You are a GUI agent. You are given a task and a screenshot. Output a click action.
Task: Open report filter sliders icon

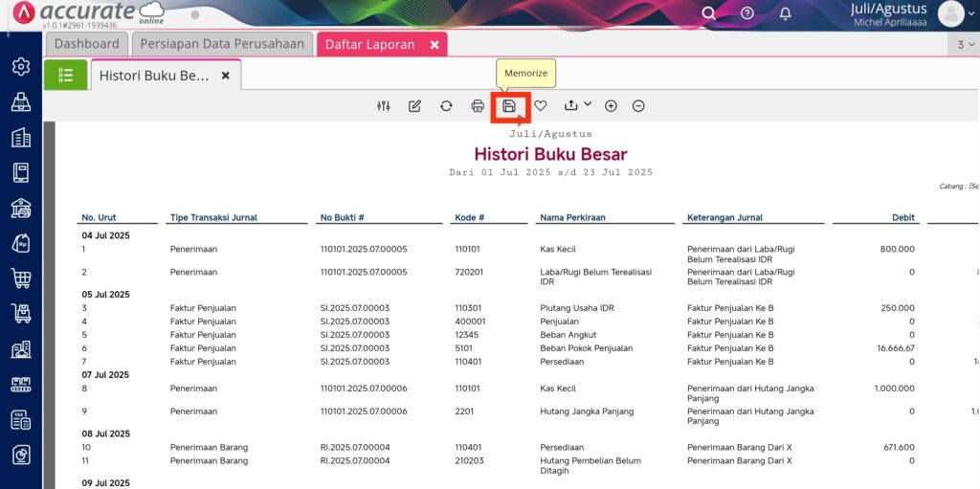point(384,106)
